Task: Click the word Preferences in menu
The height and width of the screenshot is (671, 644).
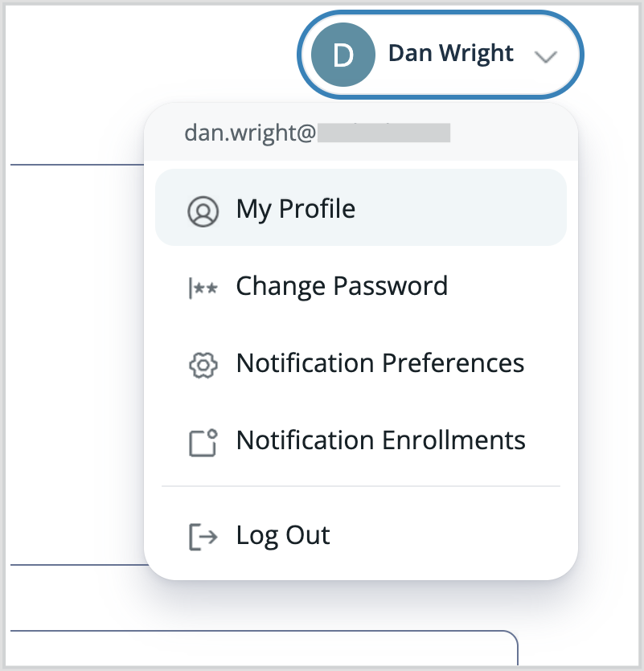Action: [x=453, y=363]
